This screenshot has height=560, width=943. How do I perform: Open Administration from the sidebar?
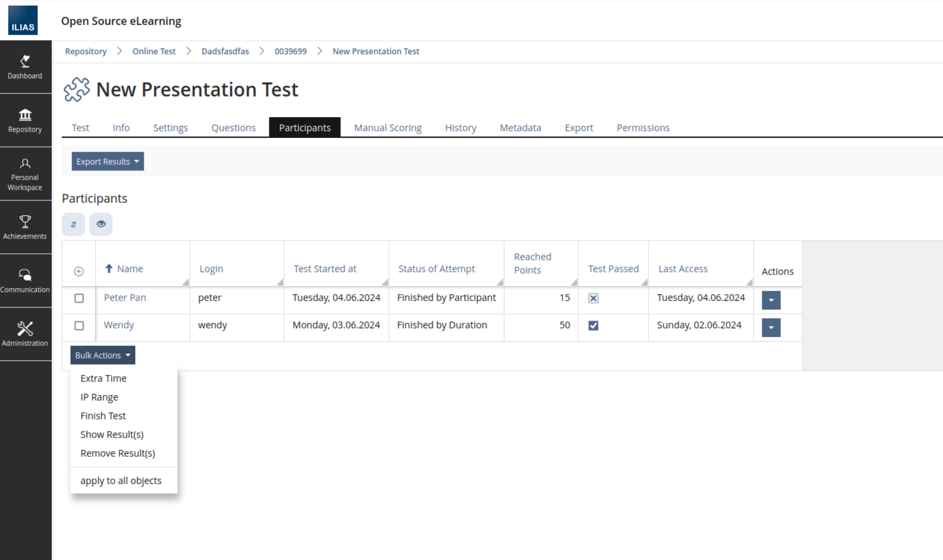coord(25,334)
